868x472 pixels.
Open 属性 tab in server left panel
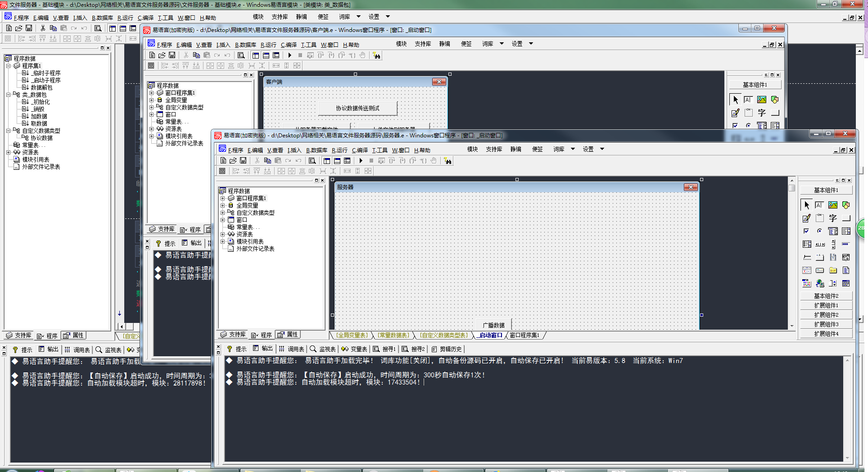(288, 335)
